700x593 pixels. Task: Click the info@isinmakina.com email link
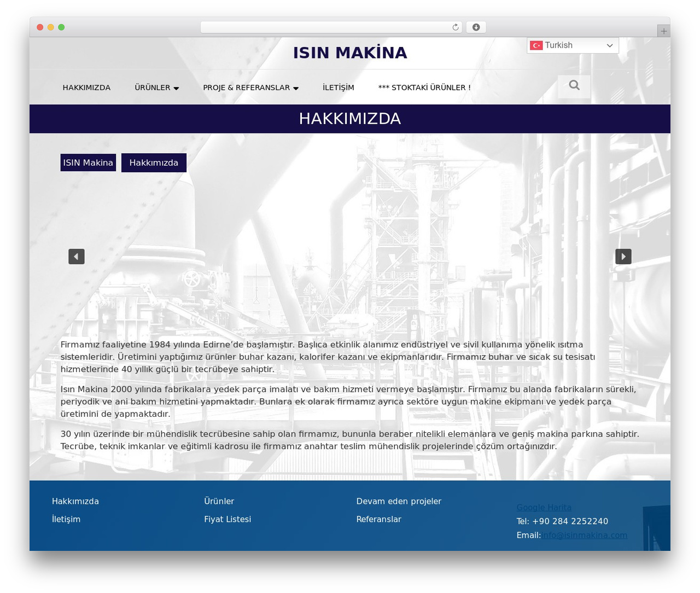[x=585, y=535]
